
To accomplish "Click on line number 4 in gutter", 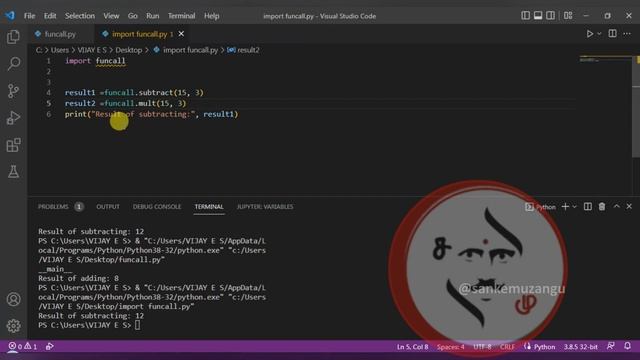I will (49, 93).
